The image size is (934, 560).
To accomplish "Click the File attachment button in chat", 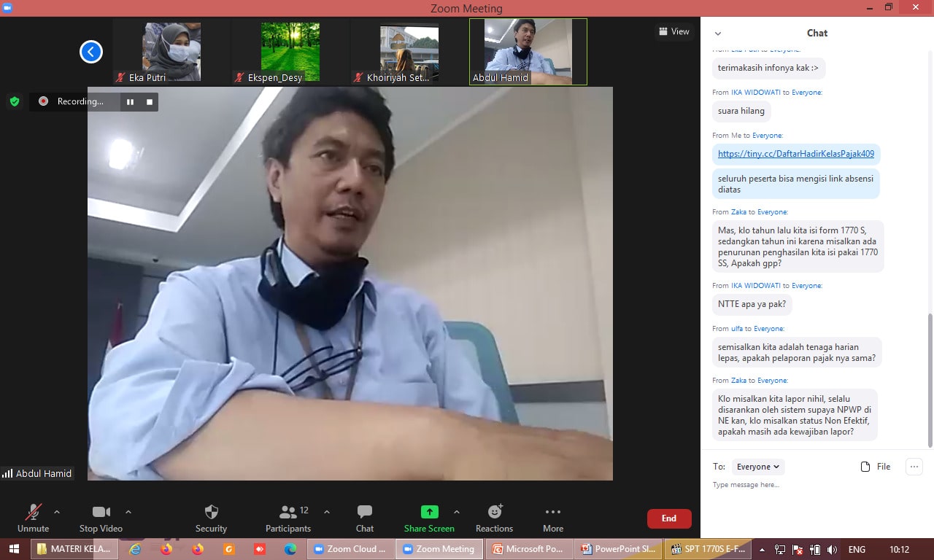I will (876, 467).
